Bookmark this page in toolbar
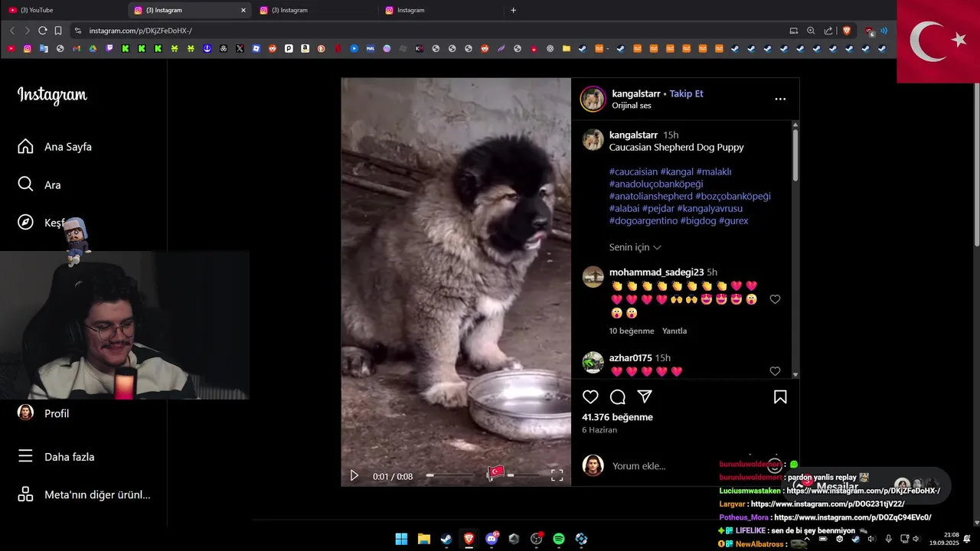Screen dimensions: 980x551 (x=58, y=31)
